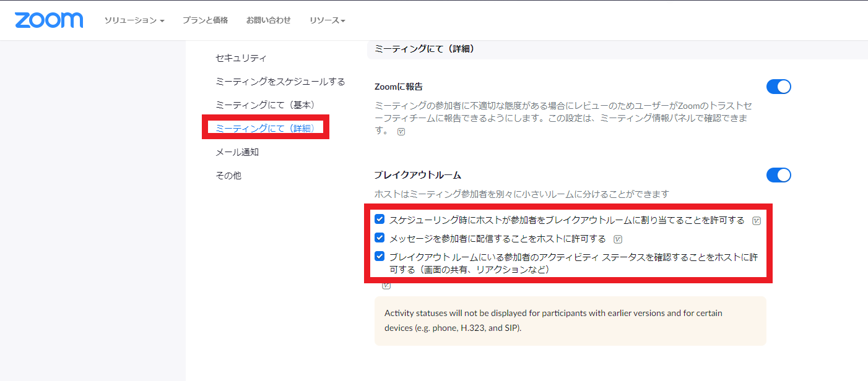This screenshot has width=868, height=381.
Task: Click the change-history icon after Zoomに報告 description
Action: (x=401, y=132)
